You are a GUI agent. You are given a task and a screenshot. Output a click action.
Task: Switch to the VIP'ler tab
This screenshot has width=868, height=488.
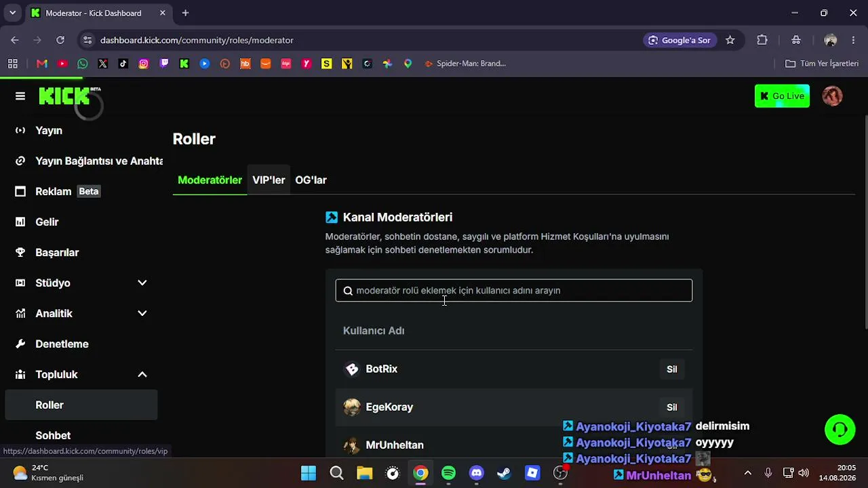pos(269,180)
